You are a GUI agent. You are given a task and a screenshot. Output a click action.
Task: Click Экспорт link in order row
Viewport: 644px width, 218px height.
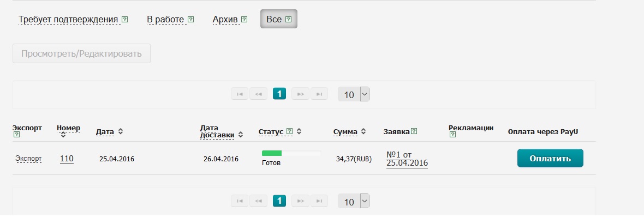coord(28,159)
